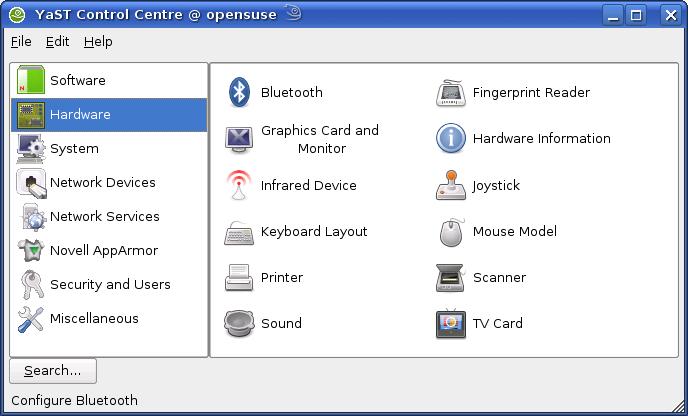The width and height of the screenshot is (688, 416).
Task: Open the Edit menu
Action: click(57, 41)
